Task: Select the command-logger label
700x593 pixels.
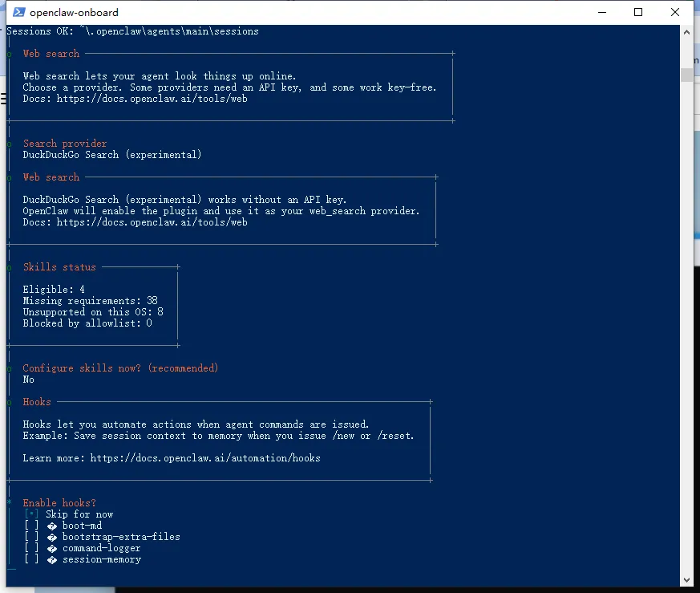Action: point(101,548)
